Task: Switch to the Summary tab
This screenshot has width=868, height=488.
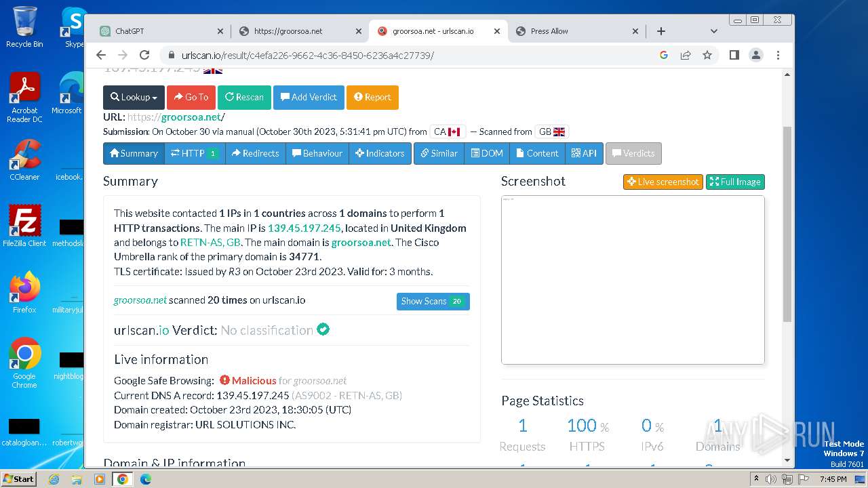Action: [134, 153]
